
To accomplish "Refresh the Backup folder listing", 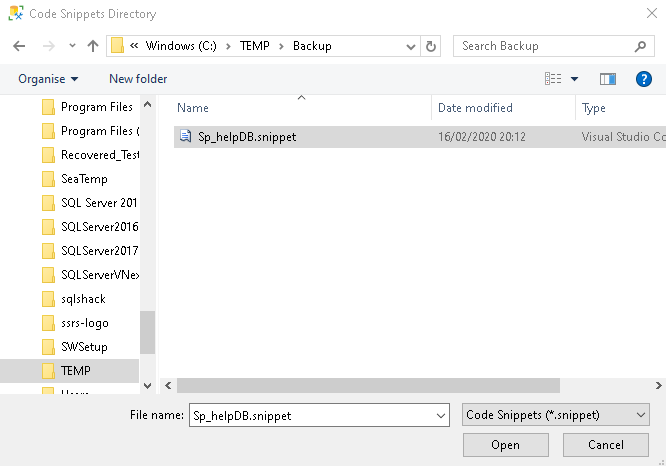I will (x=431, y=46).
